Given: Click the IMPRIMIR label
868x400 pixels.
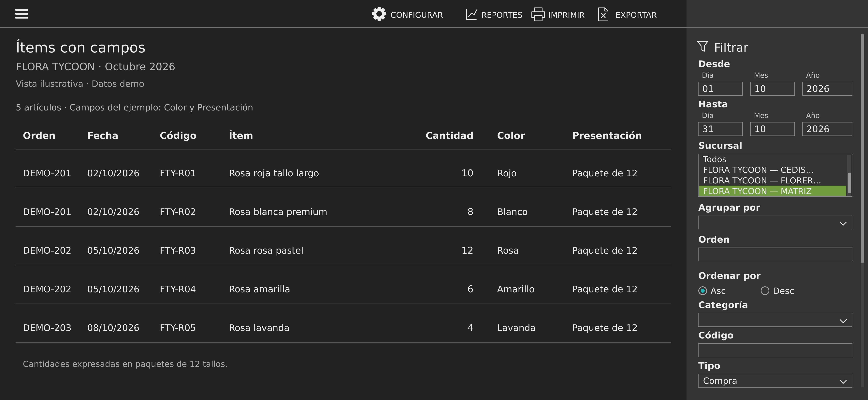Looking at the screenshot, I should pyautogui.click(x=566, y=15).
